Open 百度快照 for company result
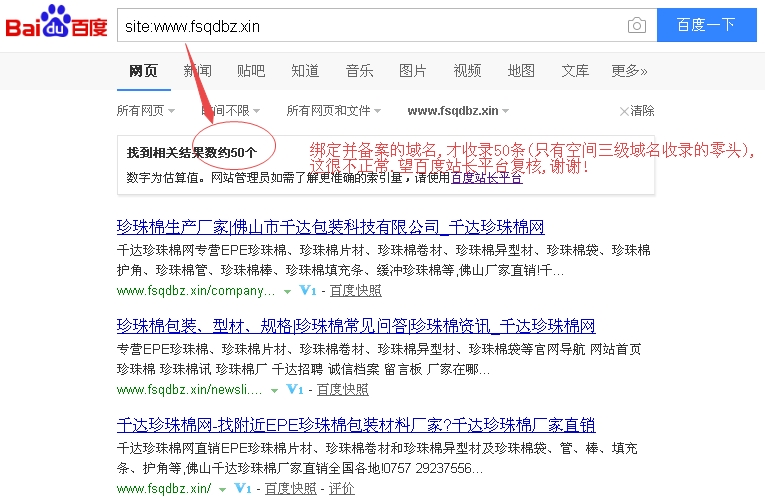The height and width of the screenshot is (503, 765). [356, 291]
